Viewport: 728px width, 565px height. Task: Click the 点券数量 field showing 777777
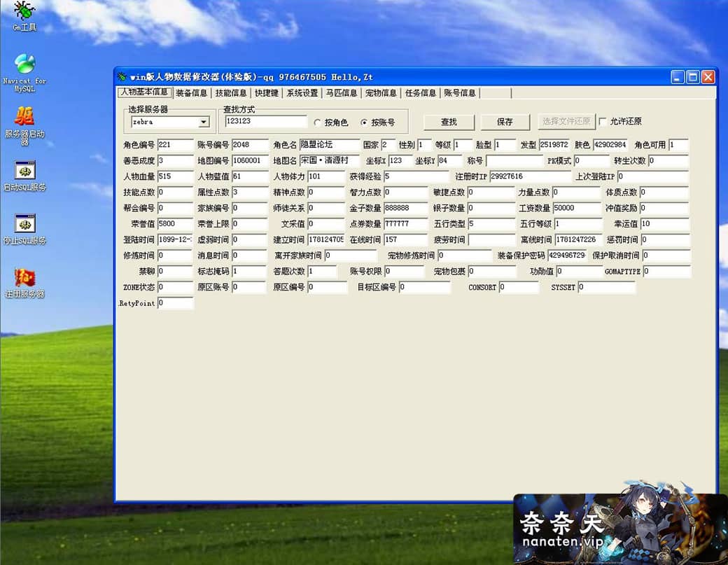[x=405, y=224]
